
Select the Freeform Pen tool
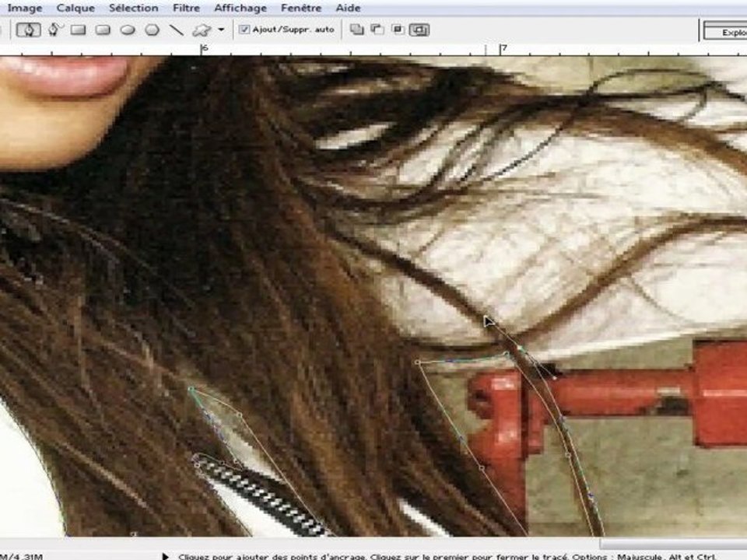point(54,30)
